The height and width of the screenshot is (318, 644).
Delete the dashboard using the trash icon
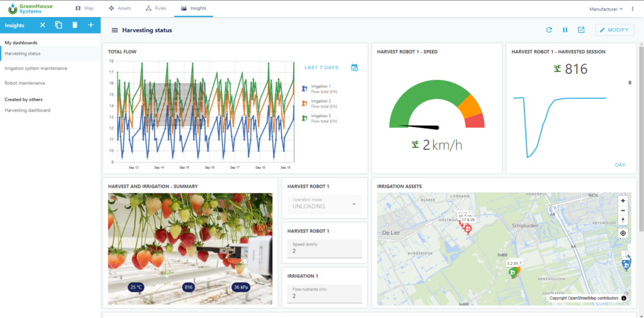[x=75, y=25]
